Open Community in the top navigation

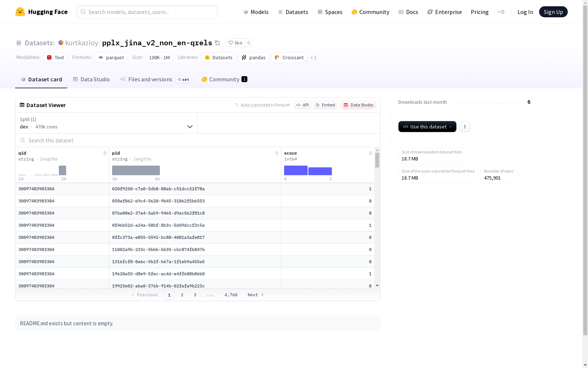(370, 12)
